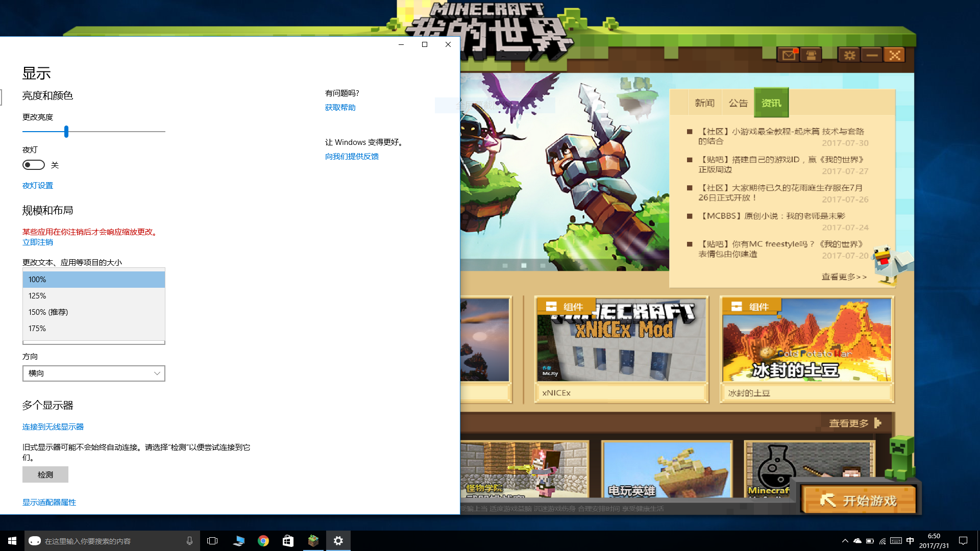The width and height of the screenshot is (980, 551).
Task: Open Task View on the taskbar
Action: tap(212, 541)
